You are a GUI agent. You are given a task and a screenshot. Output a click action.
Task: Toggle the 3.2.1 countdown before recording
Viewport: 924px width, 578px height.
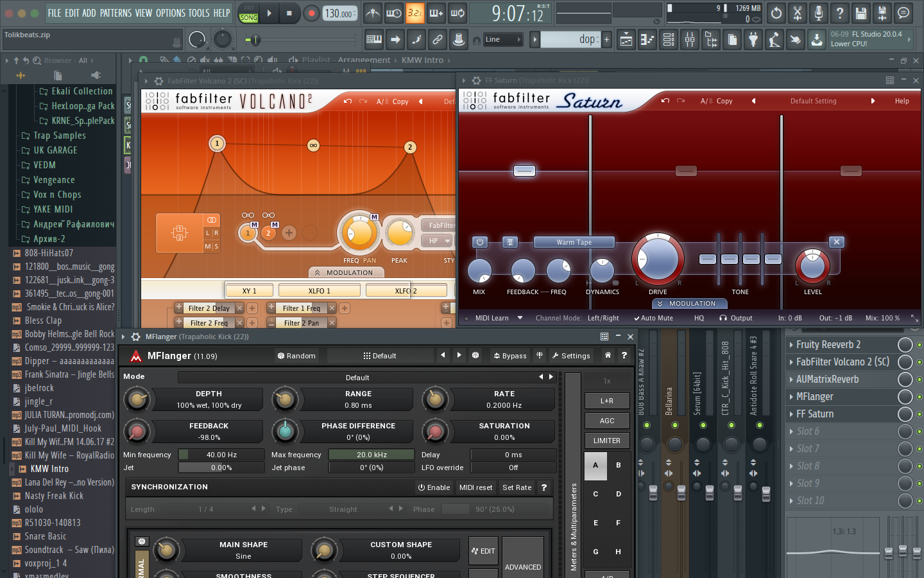[x=415, y=13]
